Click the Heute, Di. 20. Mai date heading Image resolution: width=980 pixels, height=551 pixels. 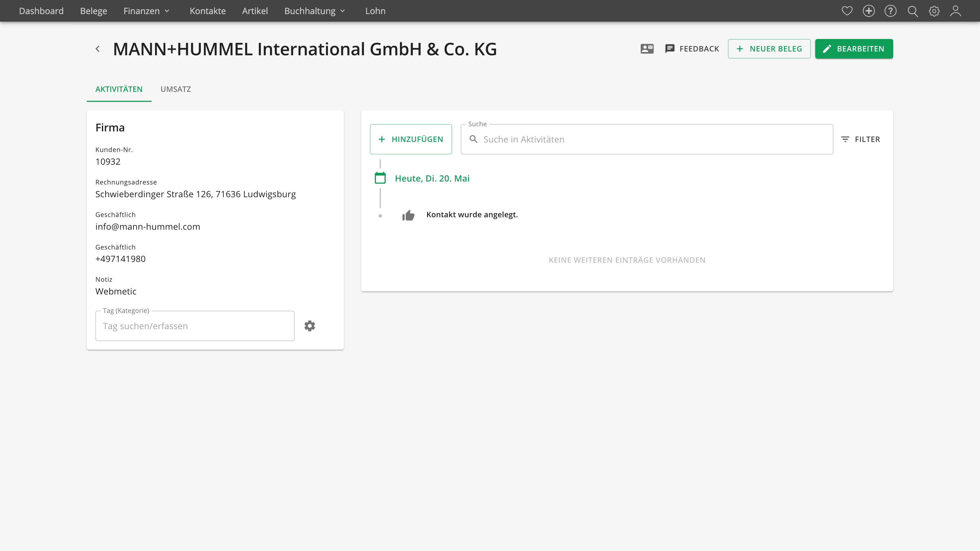click(x=432, y=178)
